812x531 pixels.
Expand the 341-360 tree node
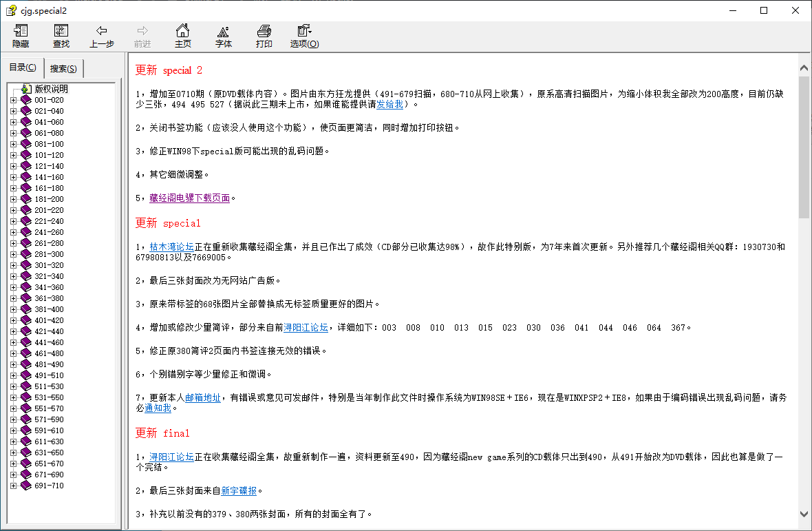[x=13, y=287]
